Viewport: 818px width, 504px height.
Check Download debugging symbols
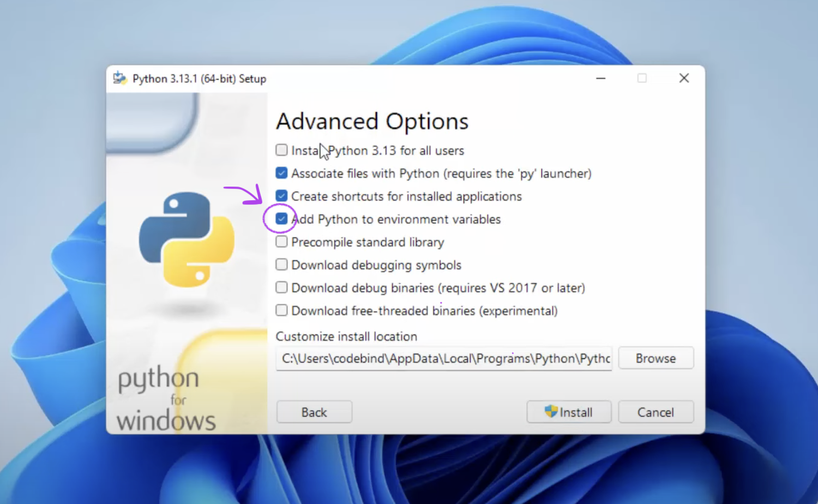[x=281, y=265]
